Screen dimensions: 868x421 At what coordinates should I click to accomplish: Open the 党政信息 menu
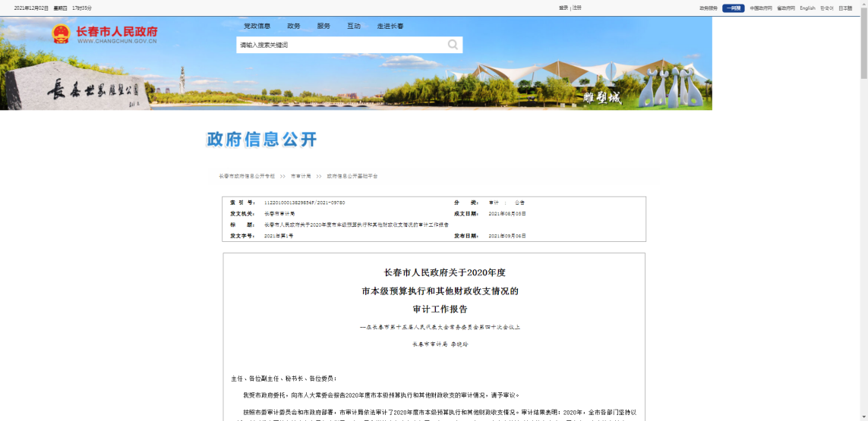pyautogui.click(x=257, y=26)
